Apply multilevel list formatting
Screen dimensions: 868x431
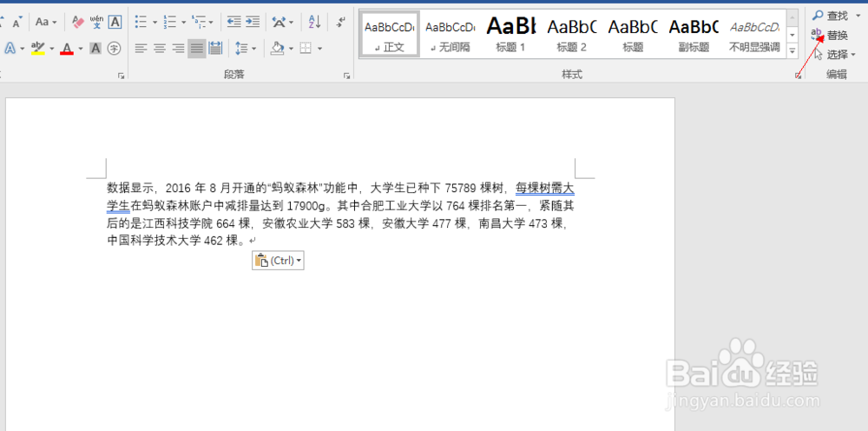click(198, 23)
